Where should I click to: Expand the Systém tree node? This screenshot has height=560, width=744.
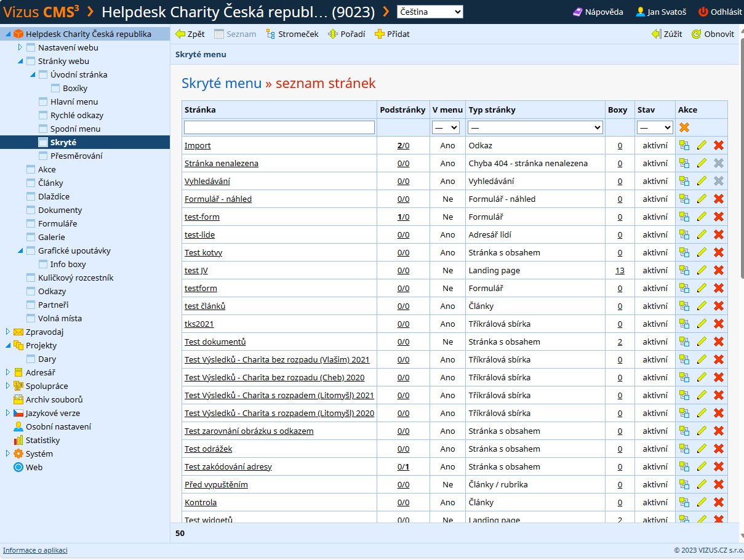click(x=7, y=454)
